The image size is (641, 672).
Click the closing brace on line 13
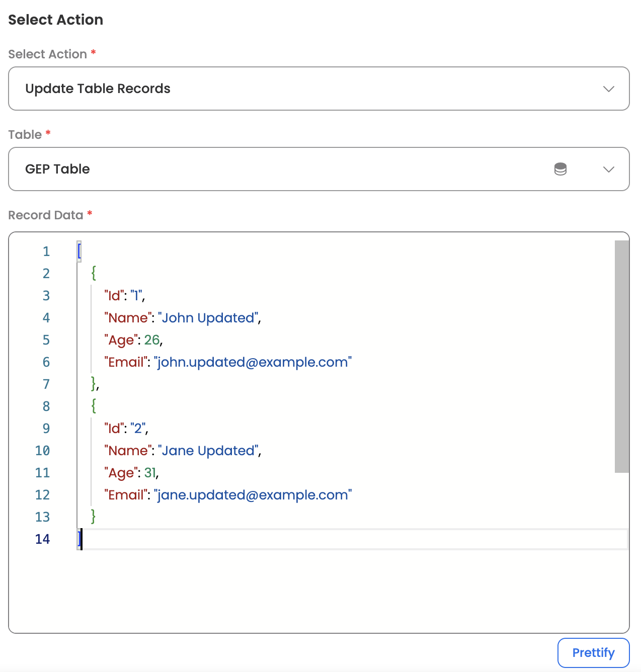click(x=94, y=516)
